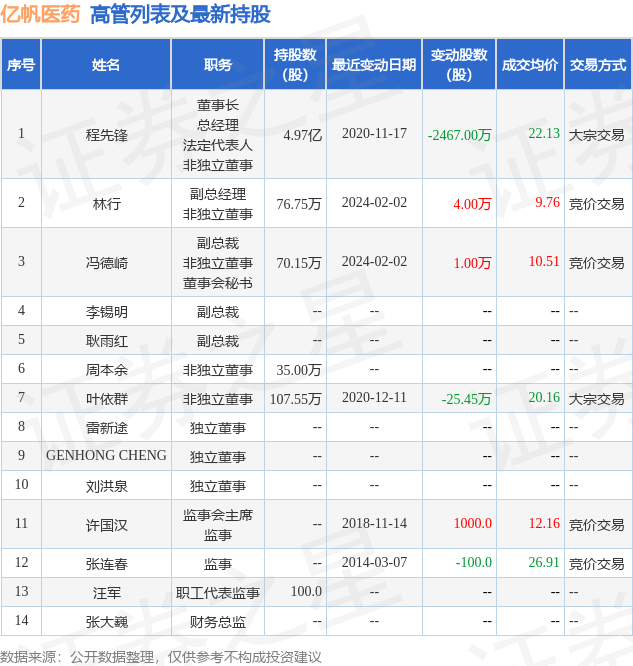Image resolution: width=633 pixels, height=666 pixels.
Task: Click the 财务总监 position text
Action: [x=218, y=622]
